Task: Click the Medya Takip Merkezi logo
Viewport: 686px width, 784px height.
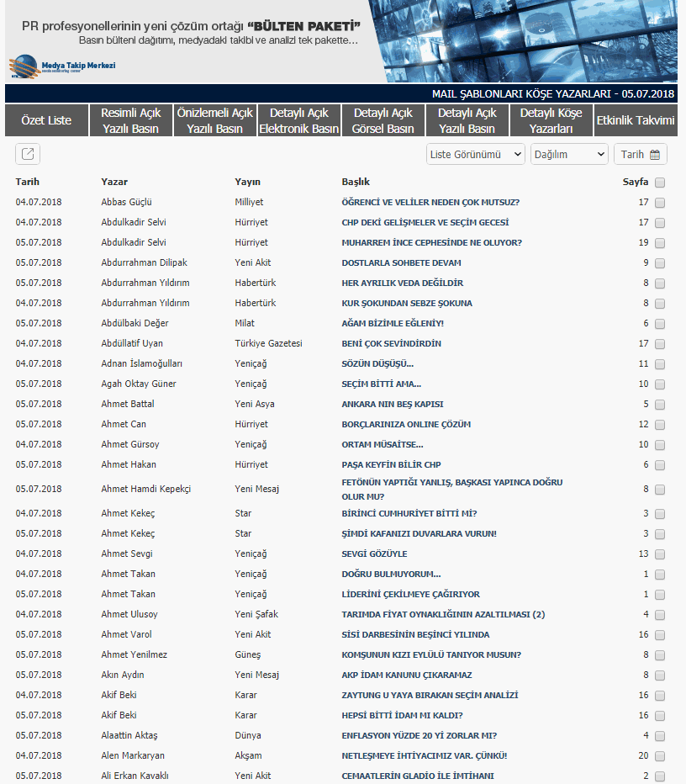Action: pos(62,66)
